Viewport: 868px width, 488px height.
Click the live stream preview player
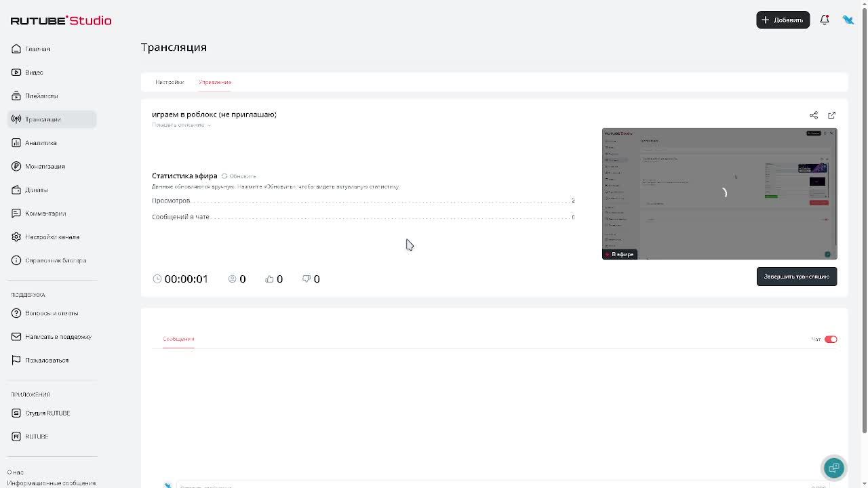(719, 194)
